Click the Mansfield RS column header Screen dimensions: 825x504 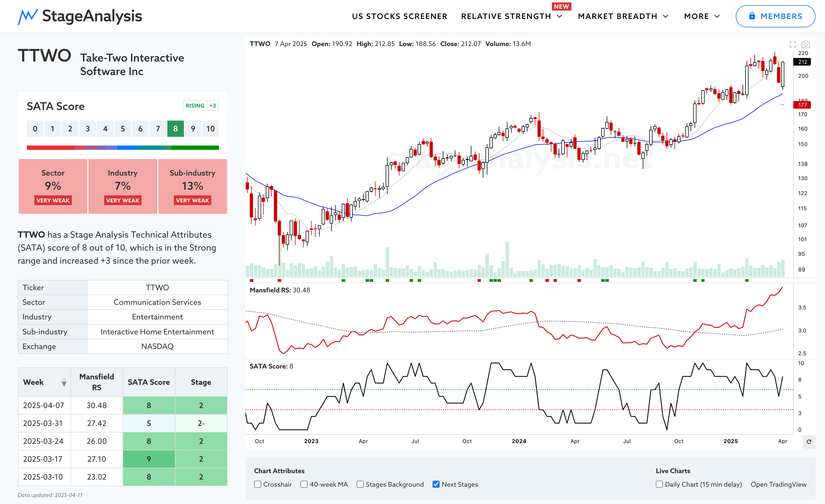97,382
